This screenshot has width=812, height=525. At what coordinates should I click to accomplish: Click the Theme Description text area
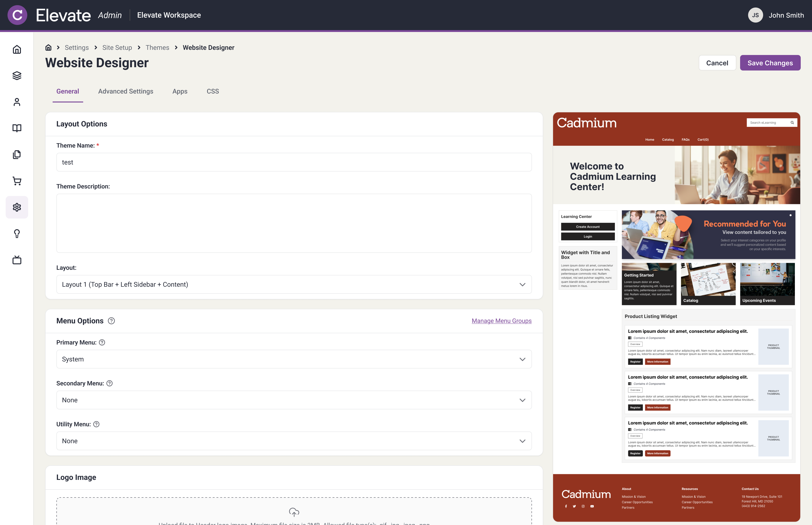pyautogui.click(x=294, y=223)
